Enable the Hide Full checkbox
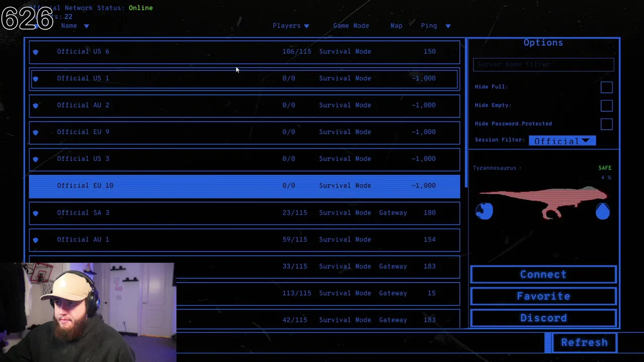 (x=606, y=87)
